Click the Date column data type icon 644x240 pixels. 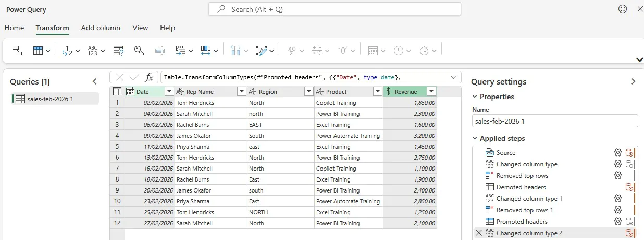coord(130,91)
